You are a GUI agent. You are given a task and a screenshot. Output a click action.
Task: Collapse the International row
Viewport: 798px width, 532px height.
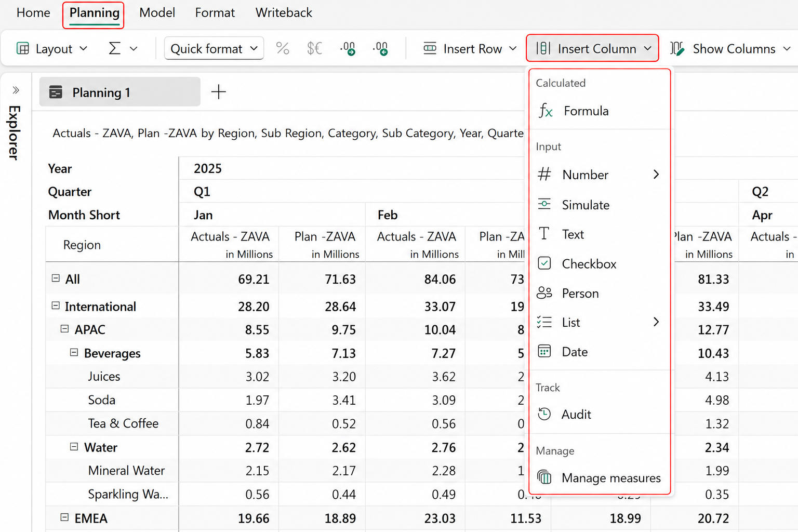click(x=56, y=306)
